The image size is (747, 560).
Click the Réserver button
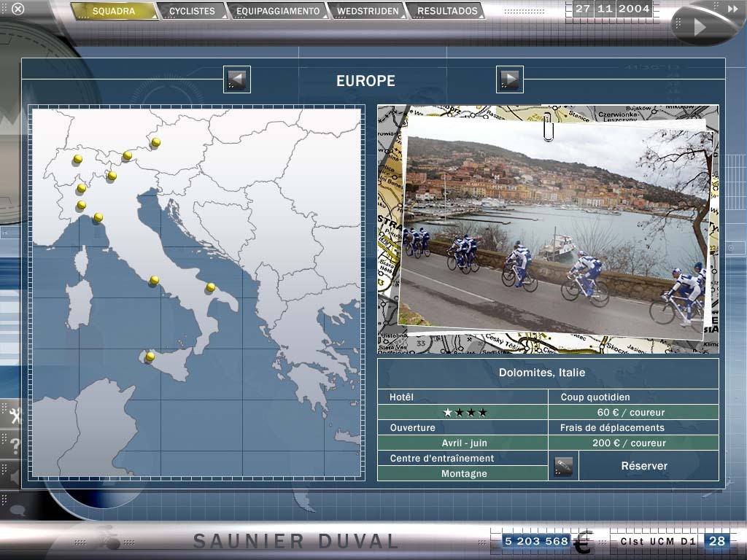tap(643, 466)
